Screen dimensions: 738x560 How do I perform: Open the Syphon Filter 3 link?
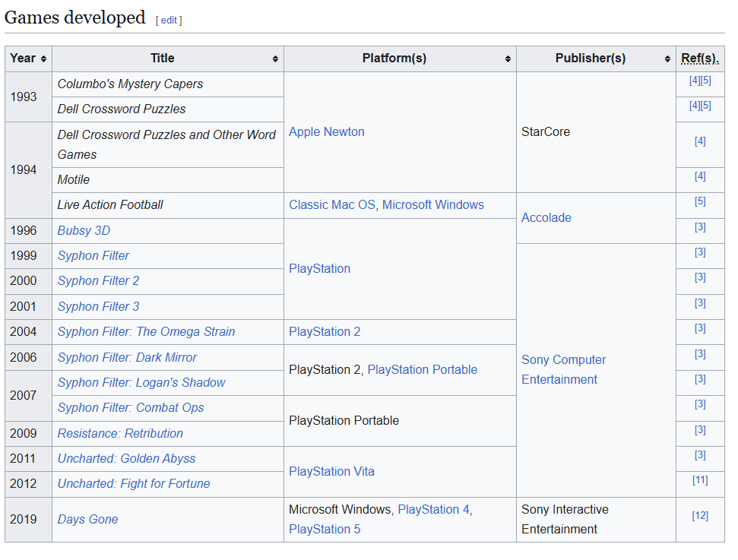click(x=98, y=306)
